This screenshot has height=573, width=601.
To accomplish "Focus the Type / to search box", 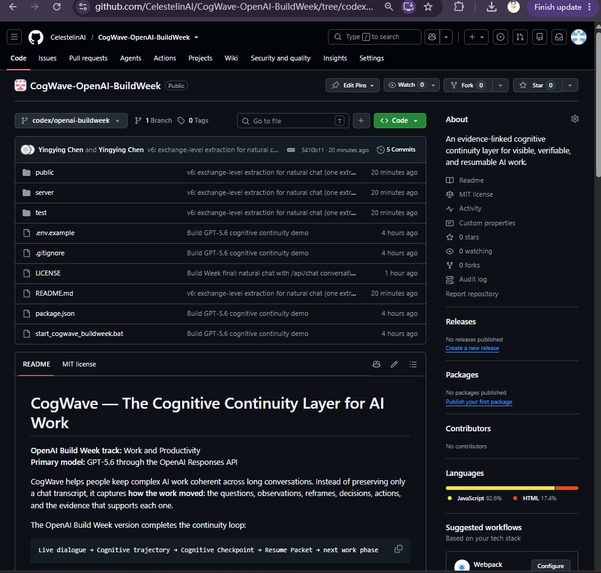I will click(x=374, y=37).
